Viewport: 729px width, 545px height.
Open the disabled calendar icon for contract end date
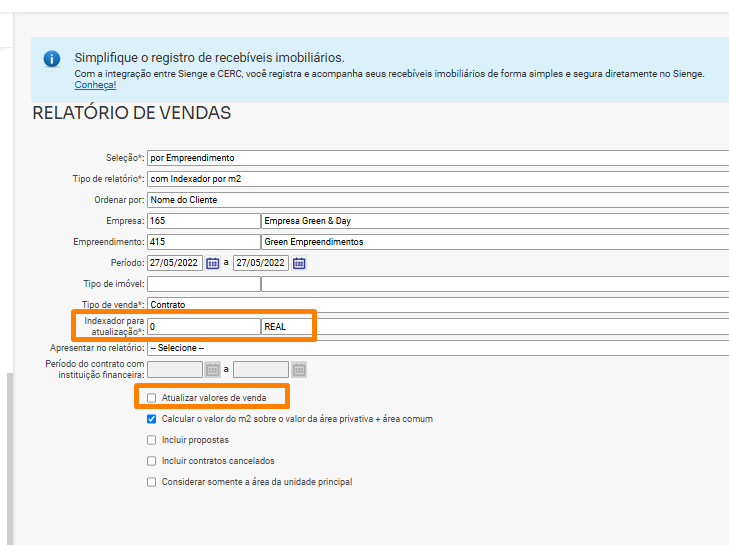click(299, 370)
